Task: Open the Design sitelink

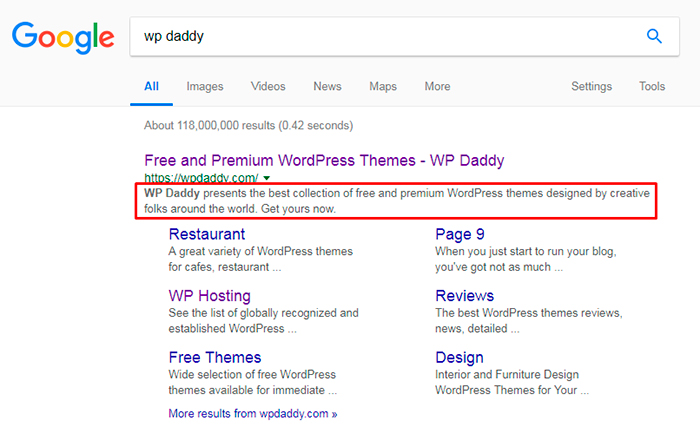Action: coord(459,357)
